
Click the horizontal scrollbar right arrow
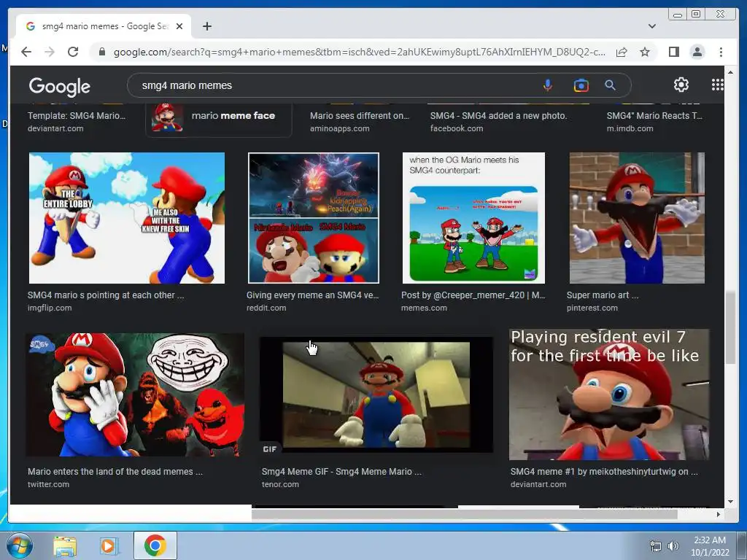719,514
